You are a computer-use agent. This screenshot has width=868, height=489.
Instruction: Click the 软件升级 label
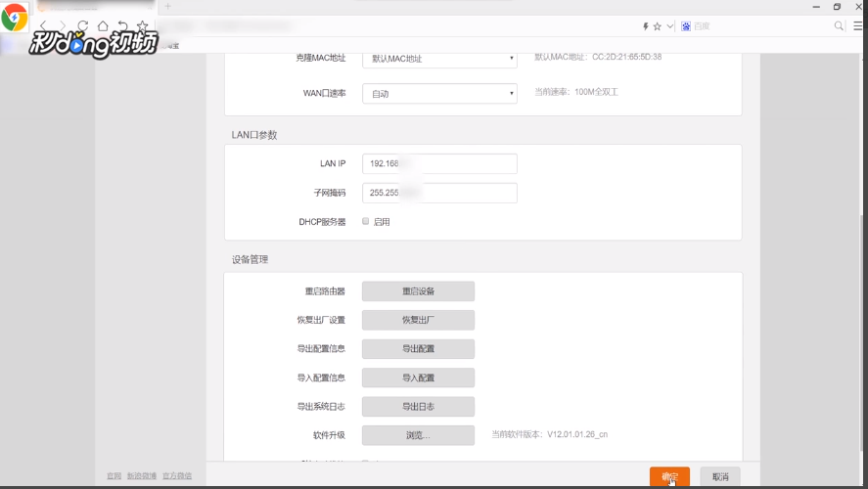tap(329, 435)
